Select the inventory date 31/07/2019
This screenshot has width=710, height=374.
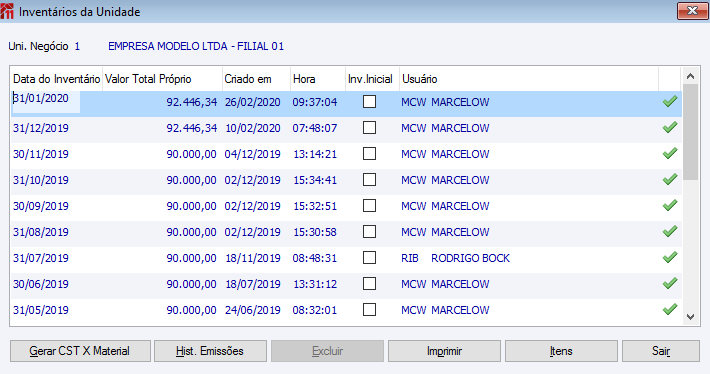coord(41,259)
